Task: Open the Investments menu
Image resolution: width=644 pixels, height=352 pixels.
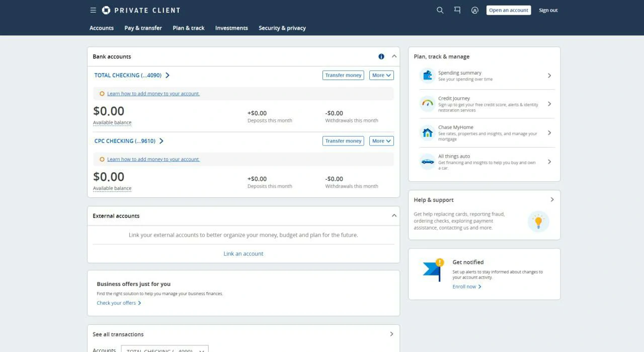Action: pos(231,28)
